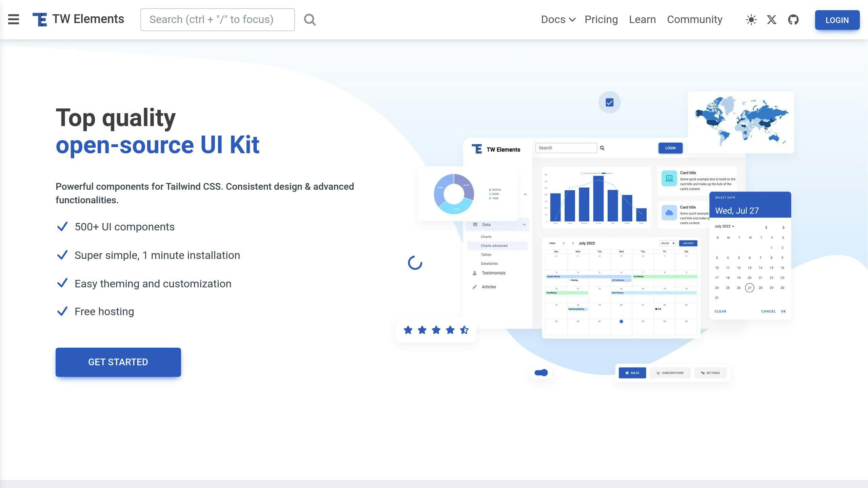Screen dimensions: 868x488
Task: Select Articles in mockup sidebar
Action: coord(489,287)
